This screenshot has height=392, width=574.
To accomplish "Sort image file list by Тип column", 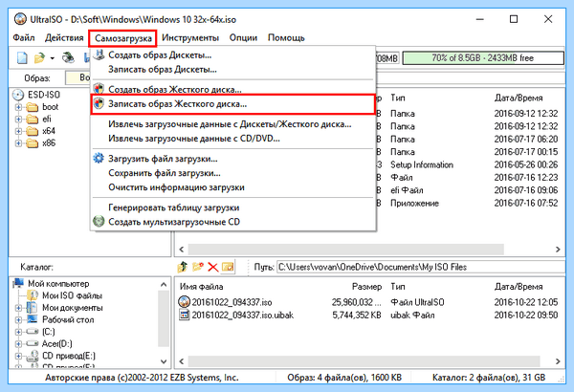I will pyautogui.click(x=398, y=98).
